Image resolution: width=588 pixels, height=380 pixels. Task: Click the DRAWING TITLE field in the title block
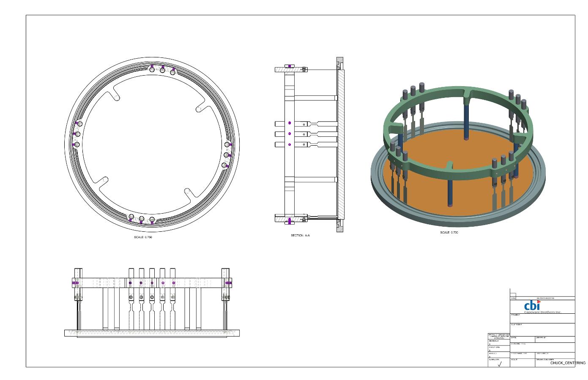pyautogui.click(x=542, y=347)
